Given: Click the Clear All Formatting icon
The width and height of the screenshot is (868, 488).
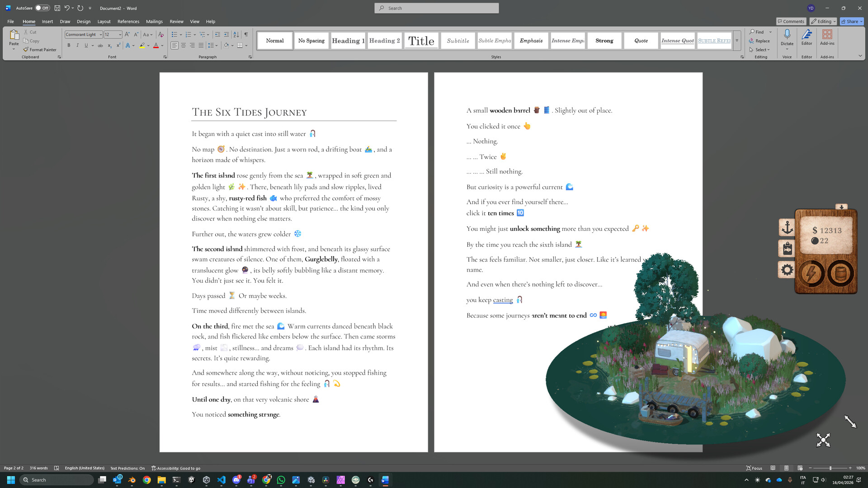Looking at the screenshot, I should coord(161,34).
